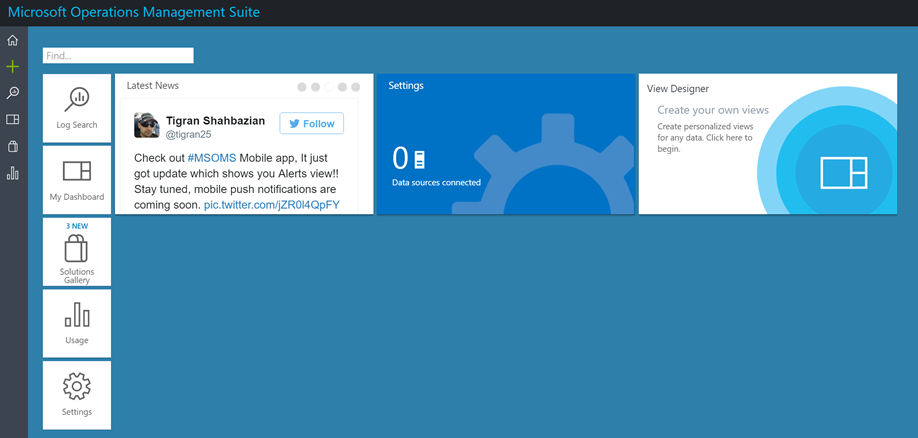Open the blue Settings tile heading
Viewport: 918px width, 438px height.
tap(406, 85)
